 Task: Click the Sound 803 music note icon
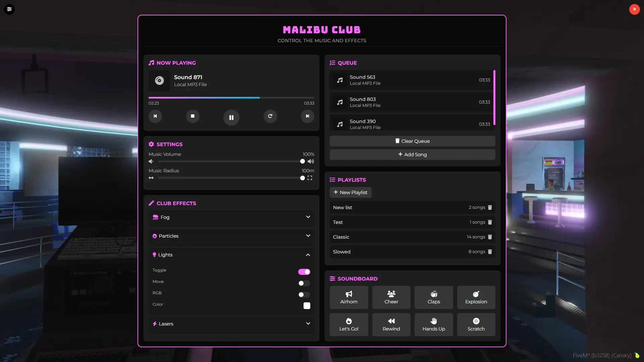click(x=340, y=102)
